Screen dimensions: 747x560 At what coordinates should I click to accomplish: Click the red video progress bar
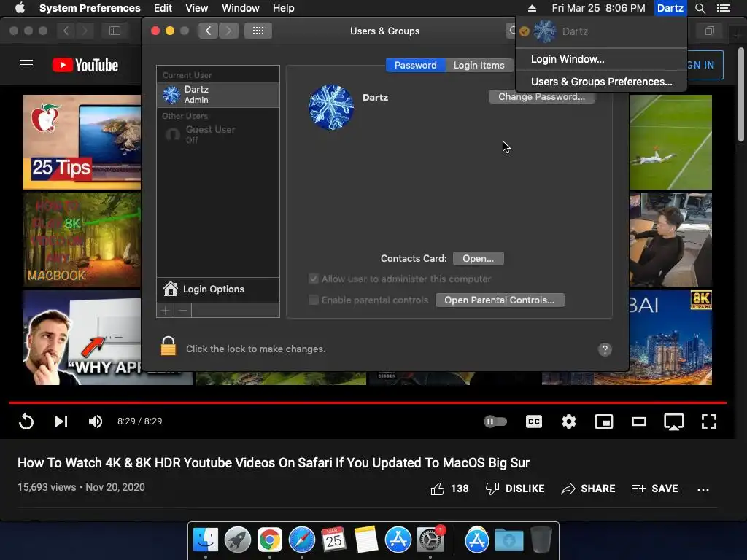click(368, 402)
